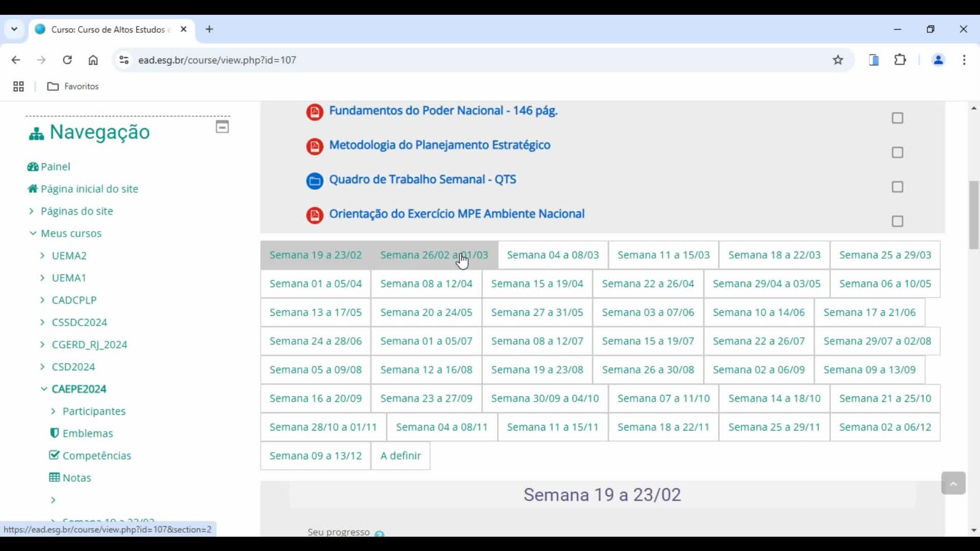
Task: Open the tab search dropdown arrow
Action: pos(14,29)
